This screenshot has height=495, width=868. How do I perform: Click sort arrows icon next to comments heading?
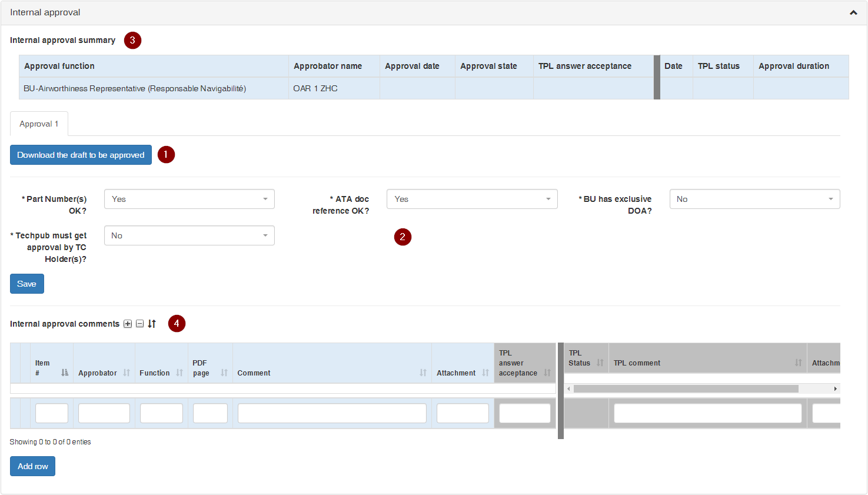[x=152, y=324]
